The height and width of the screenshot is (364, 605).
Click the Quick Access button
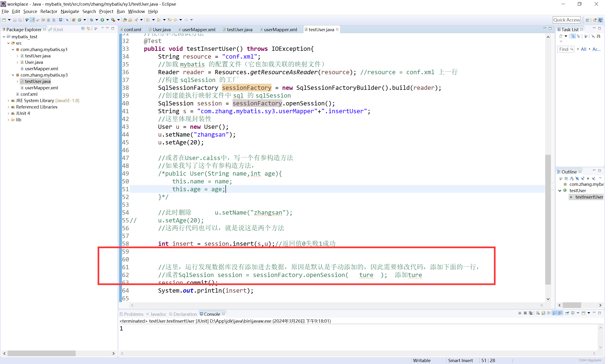567,20
